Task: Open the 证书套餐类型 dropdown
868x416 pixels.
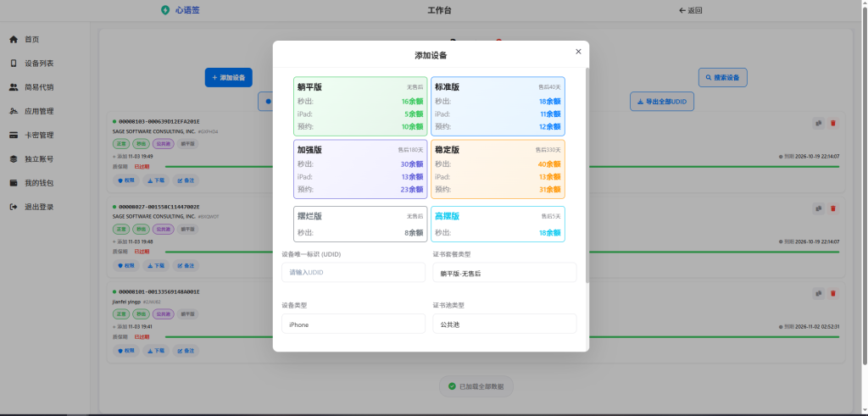Action: tap(505, 273)
